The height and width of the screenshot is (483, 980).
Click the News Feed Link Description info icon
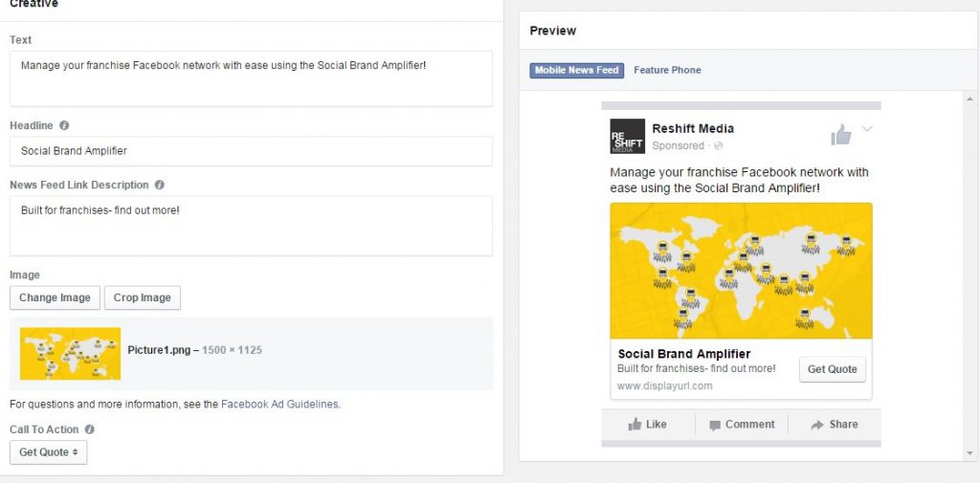click(x=160, y=185)
